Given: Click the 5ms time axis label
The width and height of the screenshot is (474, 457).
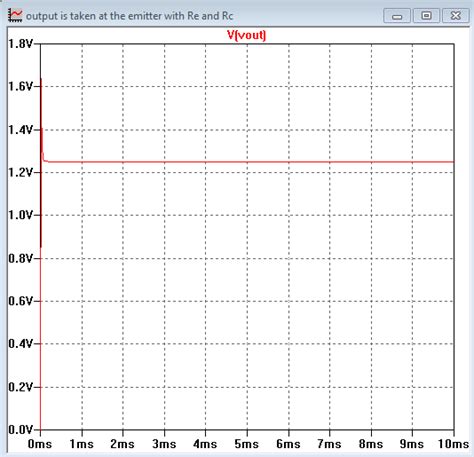Looking at the screenshot, I should 247,444.
